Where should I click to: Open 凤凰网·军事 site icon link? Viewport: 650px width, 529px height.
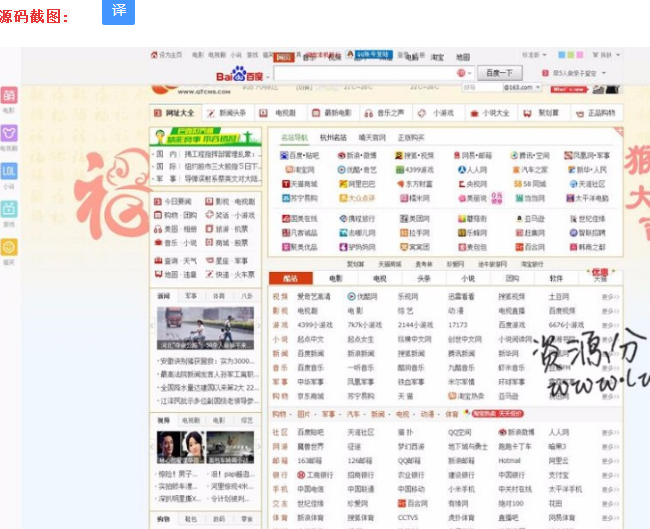[x=587, y=155]
